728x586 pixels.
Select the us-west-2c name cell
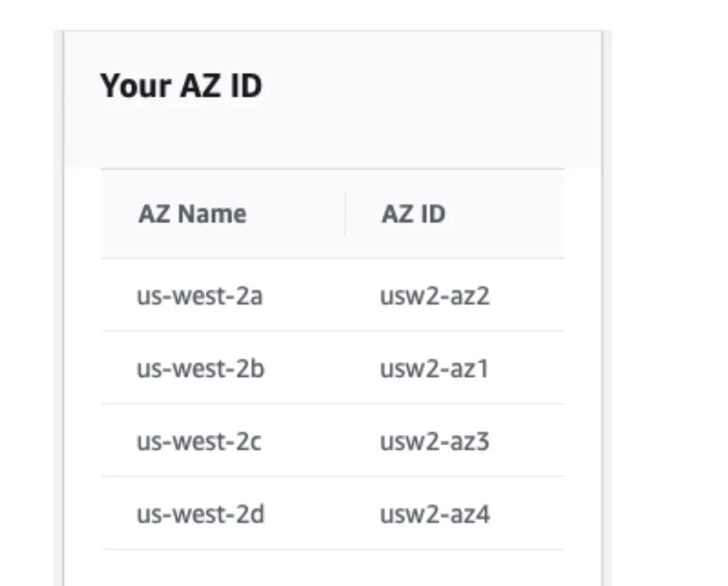(x=199, y=442)
